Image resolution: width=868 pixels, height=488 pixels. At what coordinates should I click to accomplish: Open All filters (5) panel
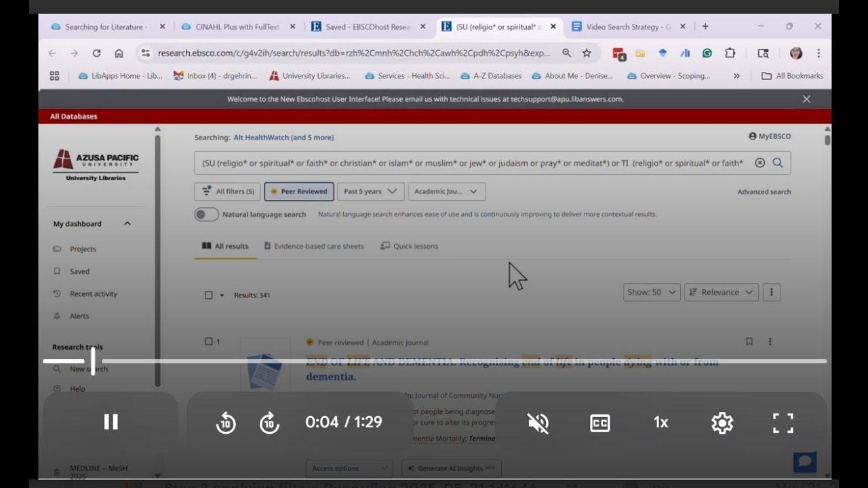[x=227, y=191]
